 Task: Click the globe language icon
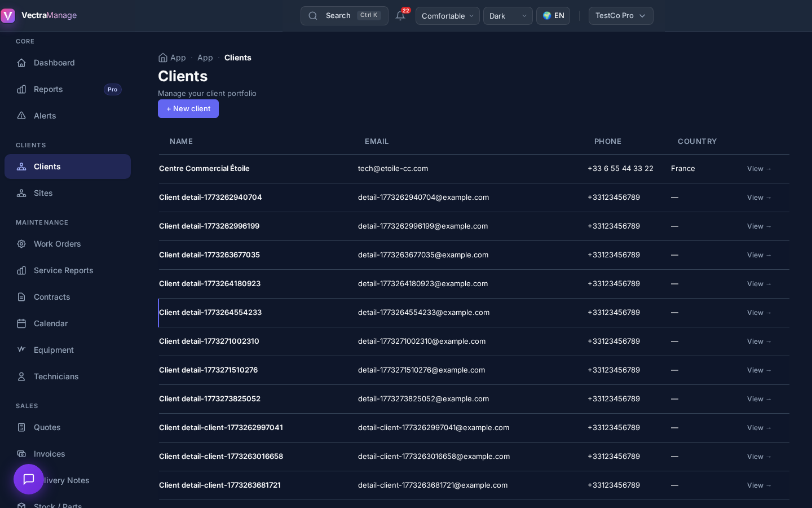(546, 16)
